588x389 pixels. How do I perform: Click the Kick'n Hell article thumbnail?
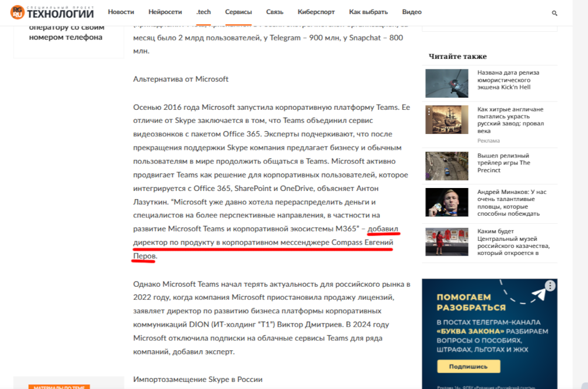pyautogui.click(x=447, y=83)
